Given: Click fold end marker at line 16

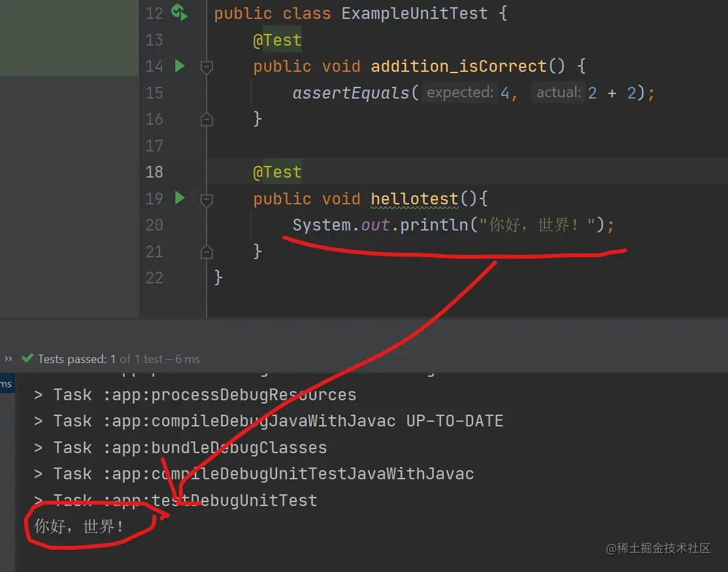Looking at the screenshot, I should [x=207, y=119].
